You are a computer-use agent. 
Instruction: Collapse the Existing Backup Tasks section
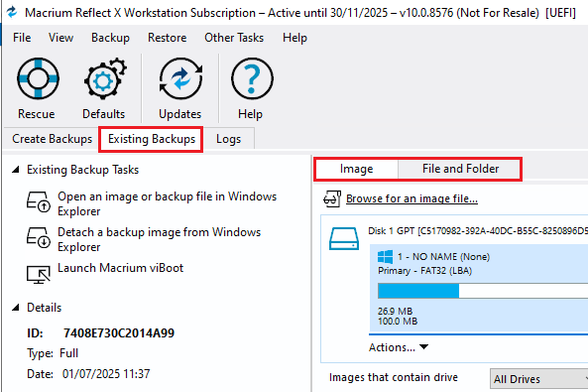pyautogui.click(x=16, y=170)
